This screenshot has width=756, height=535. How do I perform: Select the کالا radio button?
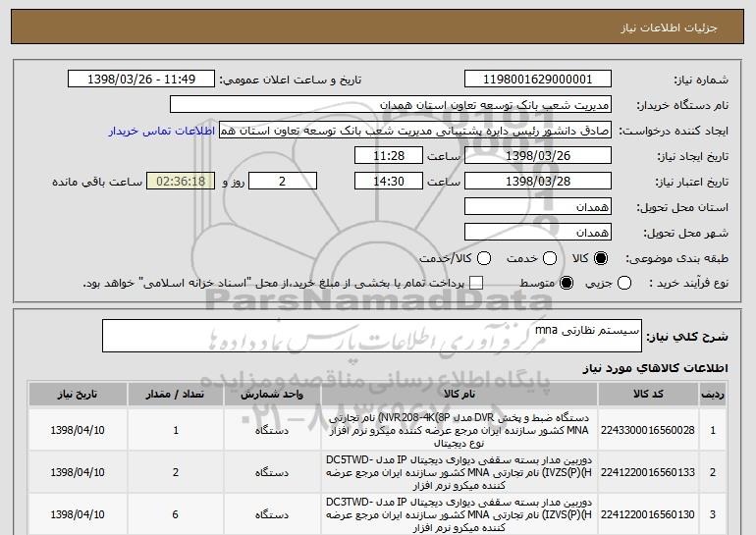click(x=601, y=258)
